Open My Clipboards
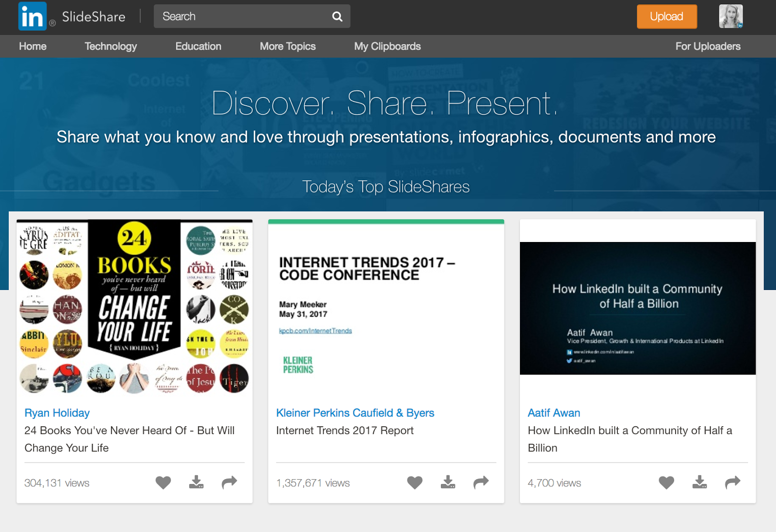The width and height of the screenshot is (776, 532). tap(388, 47)
